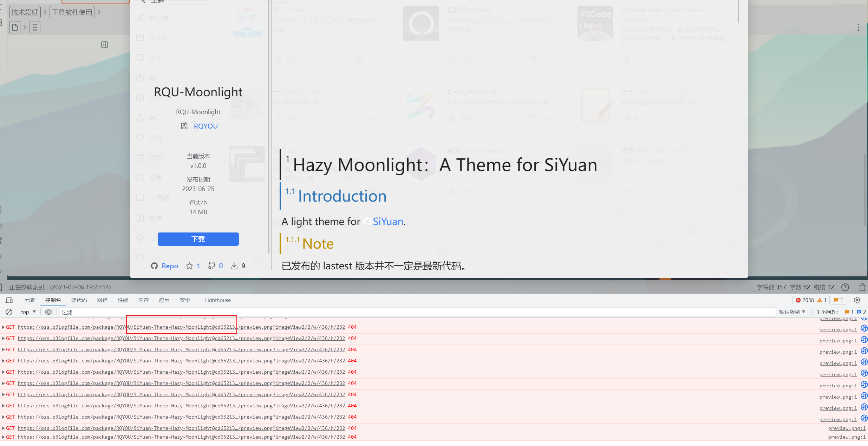Click the live expression eye toggle
Image resolution: width=868 pixels, height=446 pixels.
[x=48, y=312]
